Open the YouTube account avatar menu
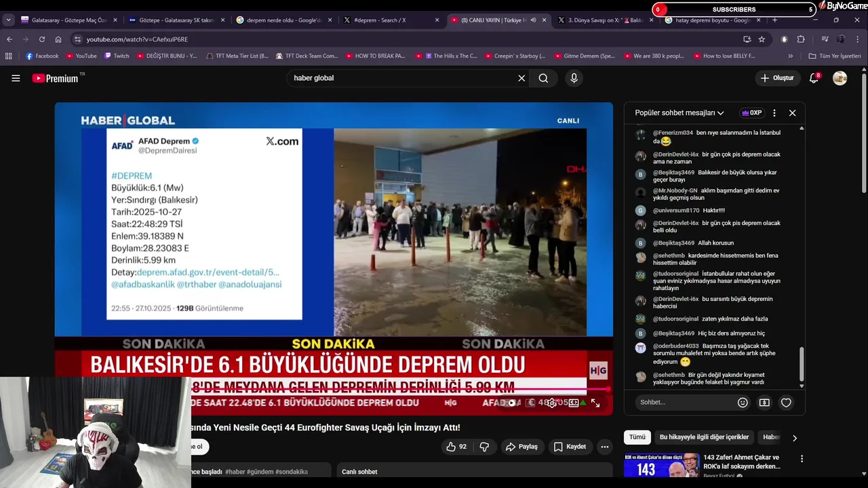The height and width of the screenshot is (488, 868). 840,78
